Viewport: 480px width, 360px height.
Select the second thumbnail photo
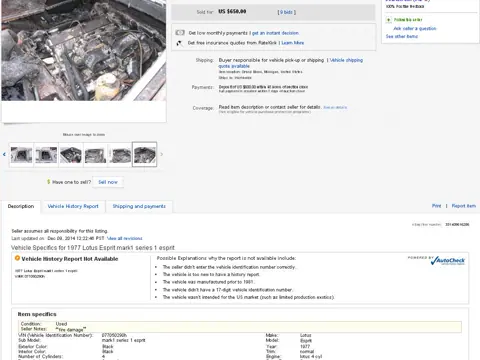[46, 155]
